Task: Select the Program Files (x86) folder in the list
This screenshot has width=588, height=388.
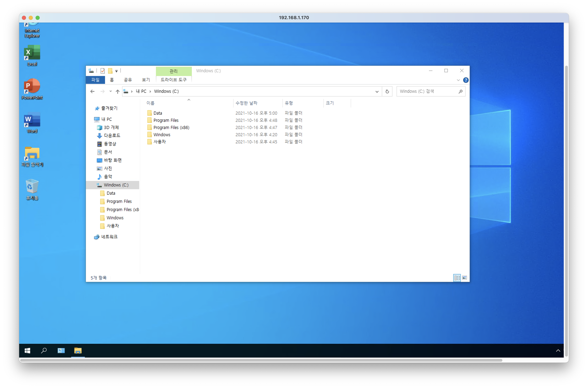Action: click(x=171, y=127)
